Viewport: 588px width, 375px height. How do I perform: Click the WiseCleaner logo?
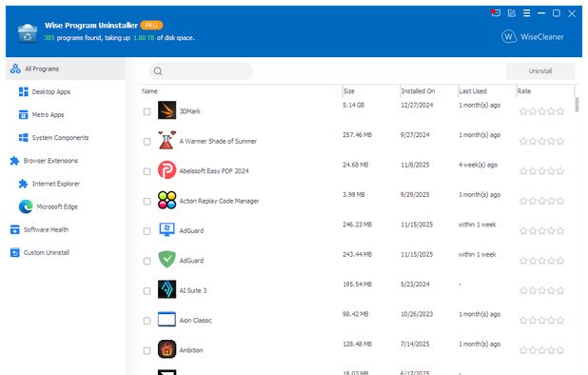[x=533, y=37]
